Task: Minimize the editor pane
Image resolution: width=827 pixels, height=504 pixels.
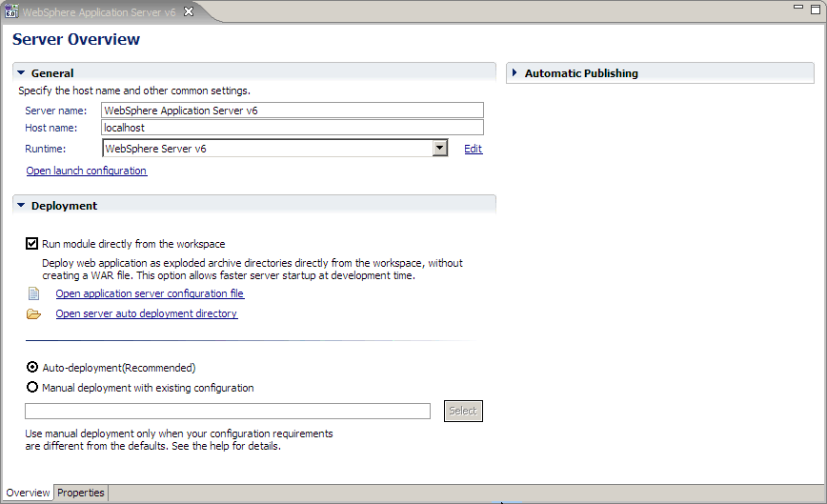Action: pyautogui.click(x=798, y=8)
